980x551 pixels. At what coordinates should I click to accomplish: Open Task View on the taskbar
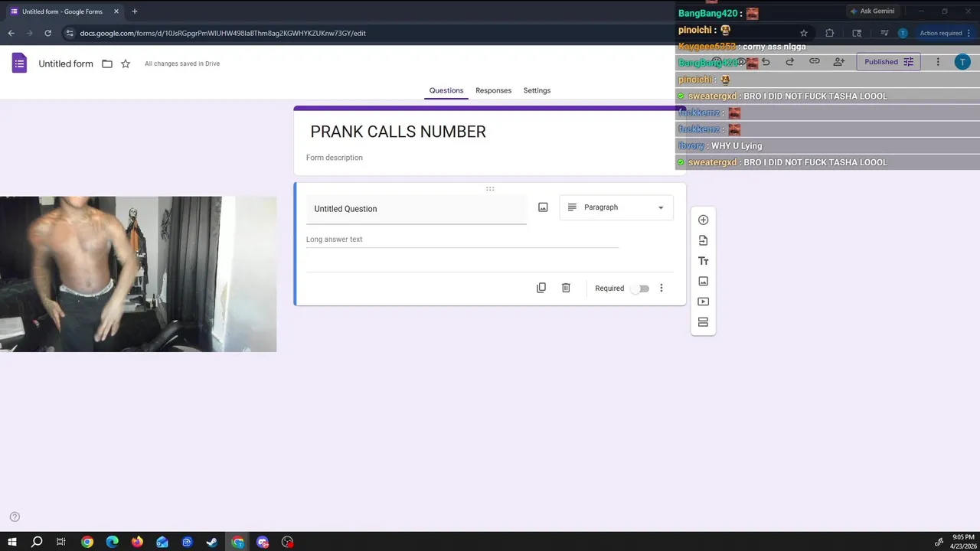point(61,542)
